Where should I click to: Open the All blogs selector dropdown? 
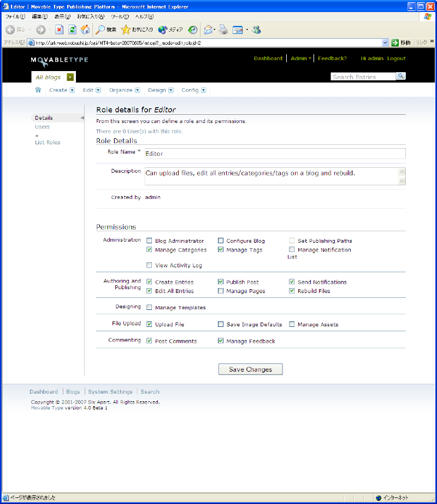coord(70,78)
